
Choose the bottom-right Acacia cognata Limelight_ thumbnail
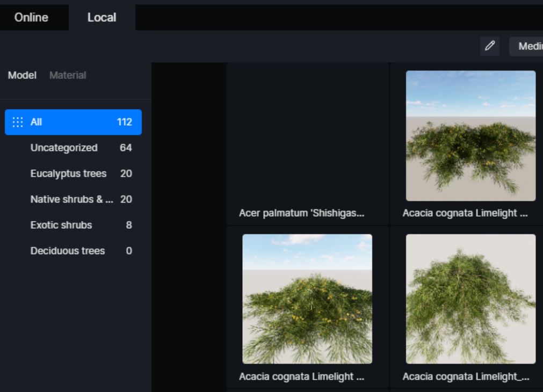pyautogui.click(x=470, y=299)
